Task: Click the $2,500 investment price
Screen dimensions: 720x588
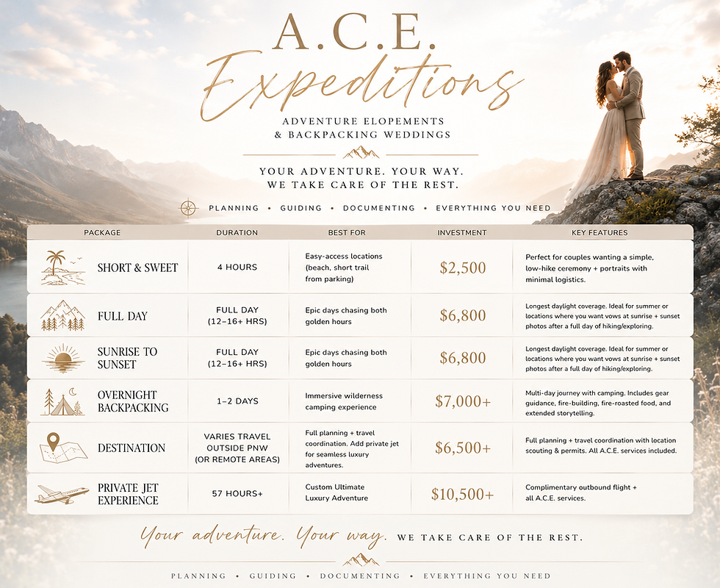Action: 462,268
